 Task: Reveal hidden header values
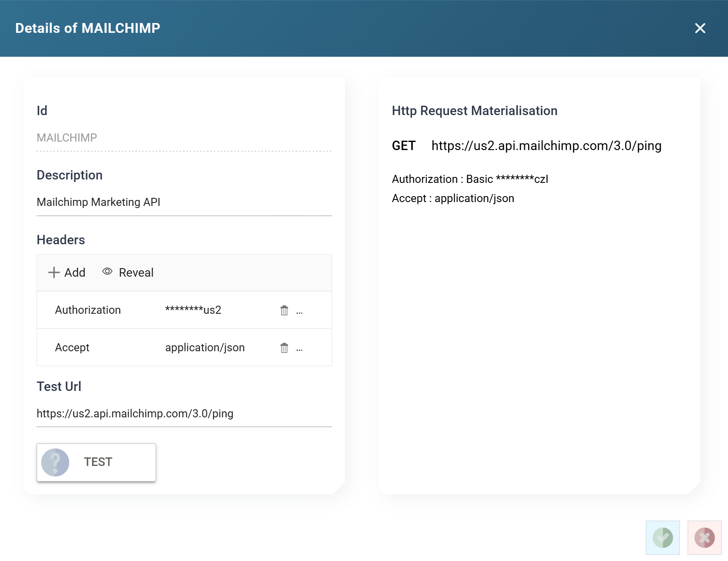click(128, 272)
